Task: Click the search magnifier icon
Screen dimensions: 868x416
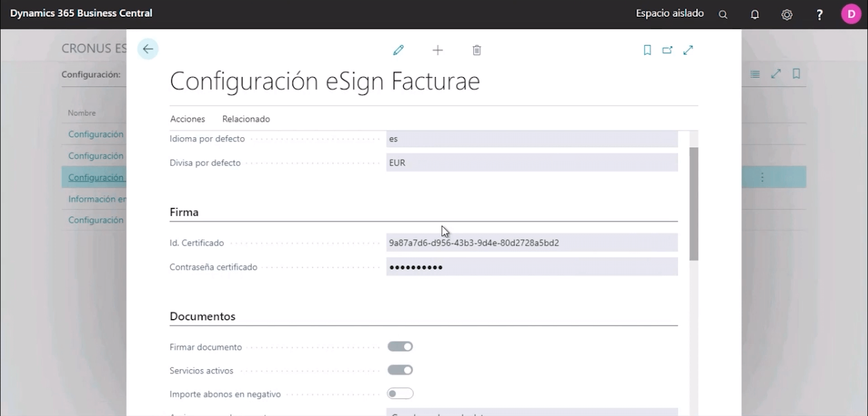Action: [x=723, y=15]
